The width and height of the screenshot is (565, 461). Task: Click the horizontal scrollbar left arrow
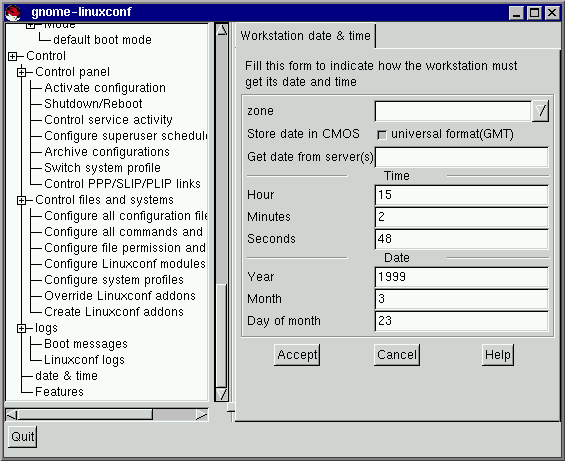[x=12, y=415]
